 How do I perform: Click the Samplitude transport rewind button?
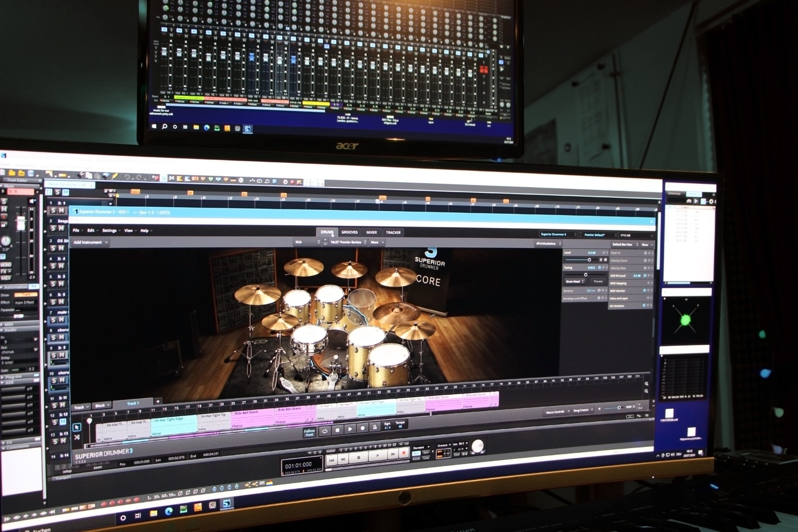pos(344,459)
